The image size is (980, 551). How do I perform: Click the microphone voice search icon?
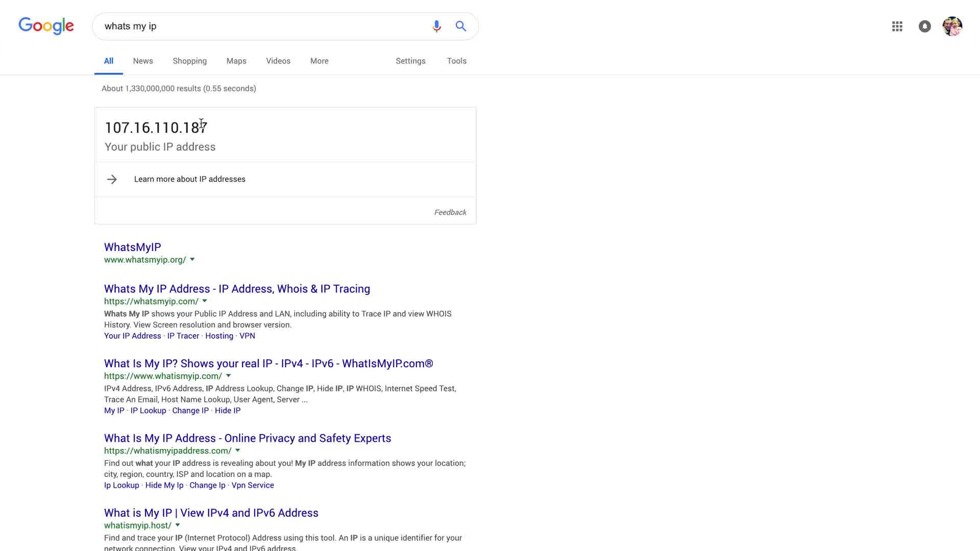[436, 26]
